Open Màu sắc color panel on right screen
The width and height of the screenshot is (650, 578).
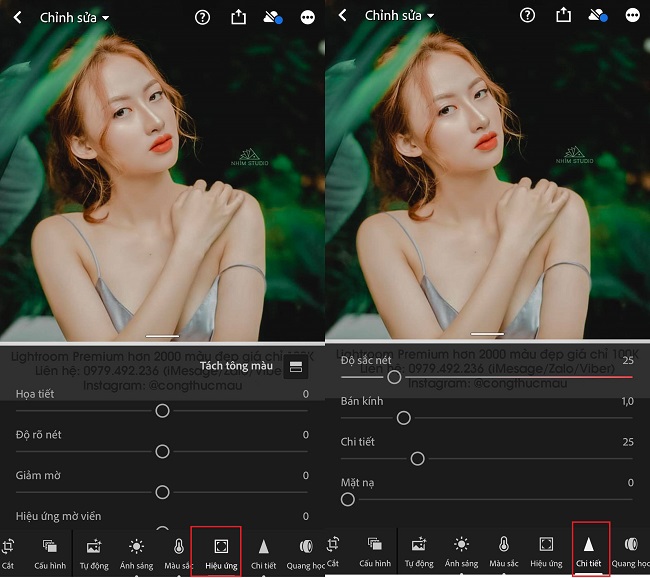504,551
